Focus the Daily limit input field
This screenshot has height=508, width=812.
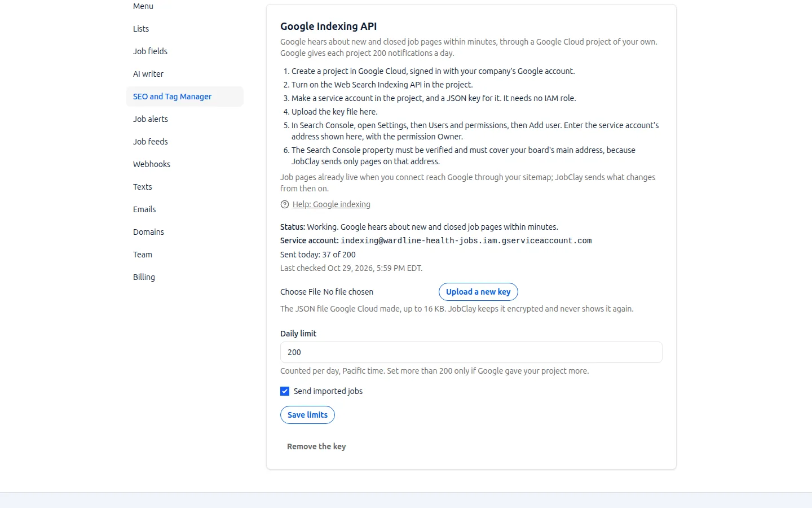(x=471, y=352)
